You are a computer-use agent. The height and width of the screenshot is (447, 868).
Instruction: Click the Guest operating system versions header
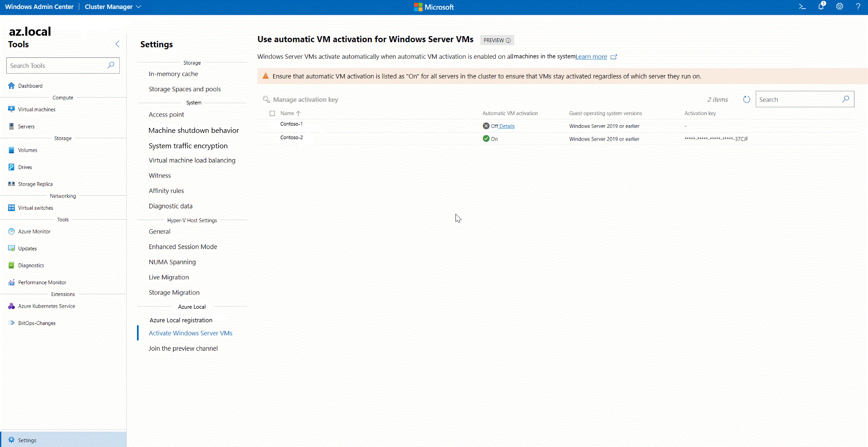point(605,113)
